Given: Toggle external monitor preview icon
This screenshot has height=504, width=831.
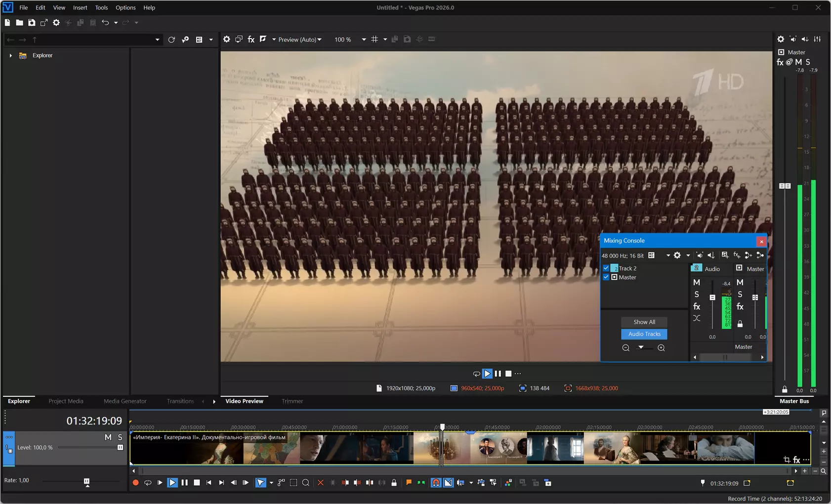Looking at the screenshot, I should coord(239,39).
